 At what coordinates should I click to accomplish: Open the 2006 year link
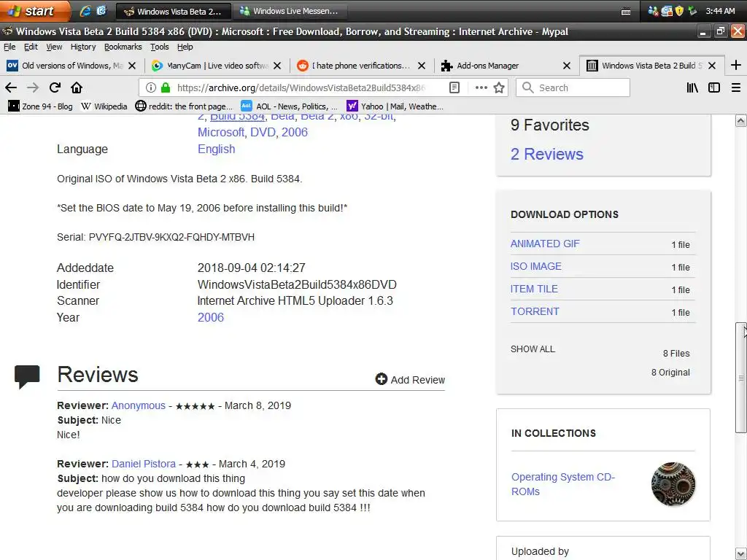coord(211,317)
